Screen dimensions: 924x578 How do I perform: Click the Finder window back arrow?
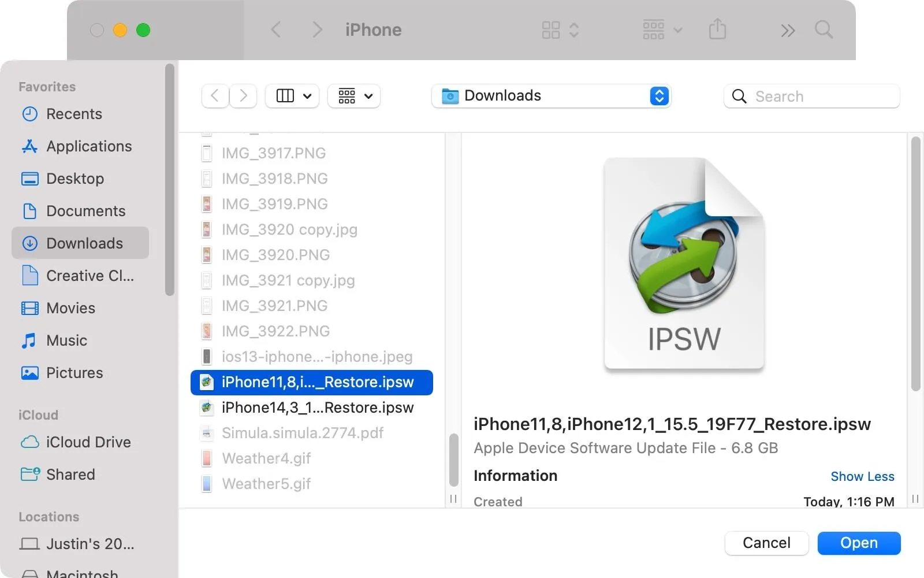click(277, 29)
